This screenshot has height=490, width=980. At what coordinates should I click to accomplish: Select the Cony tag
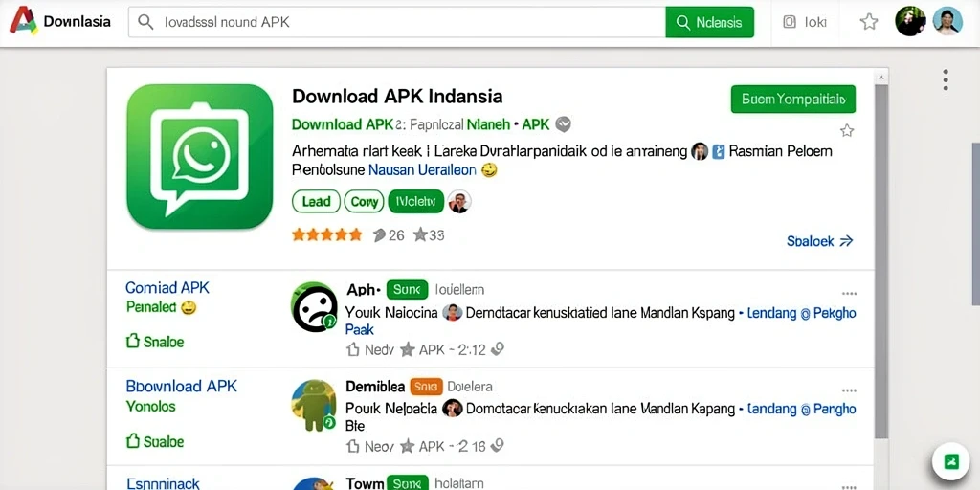click(365, 202)
